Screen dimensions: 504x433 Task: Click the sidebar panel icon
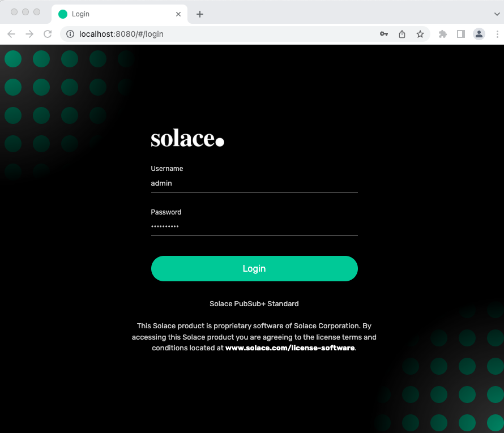click(461, 34)
